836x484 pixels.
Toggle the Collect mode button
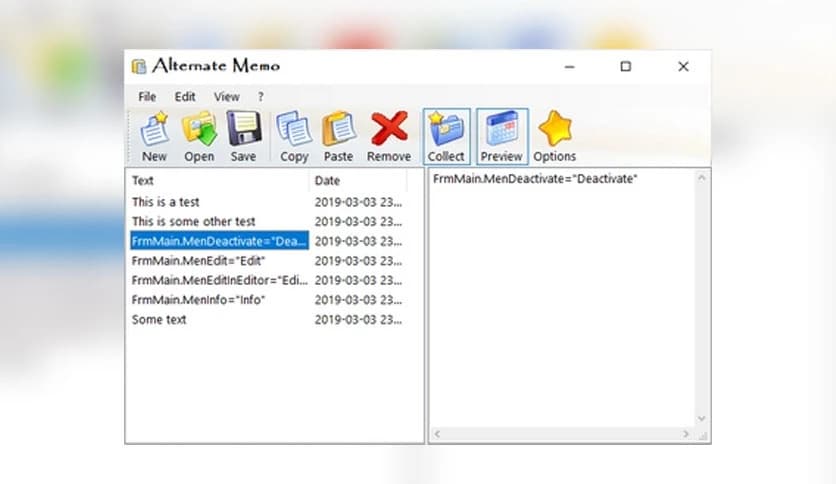446,136
